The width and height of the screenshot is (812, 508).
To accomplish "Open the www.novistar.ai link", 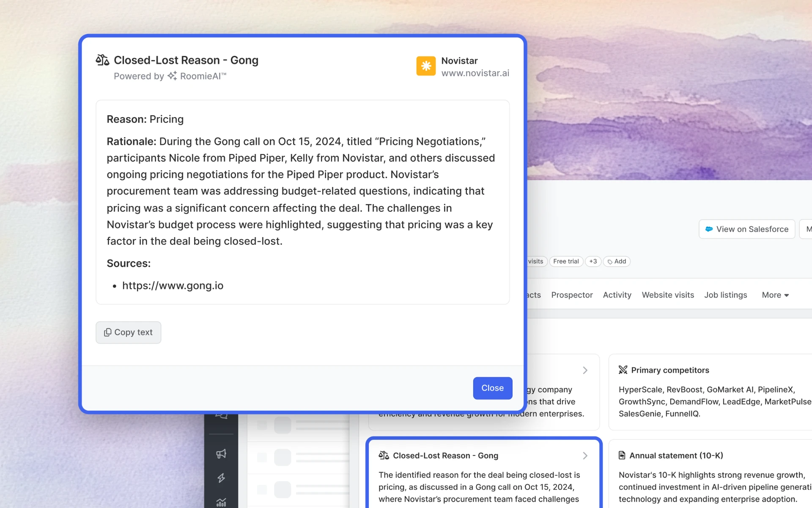I will (475, 73).
